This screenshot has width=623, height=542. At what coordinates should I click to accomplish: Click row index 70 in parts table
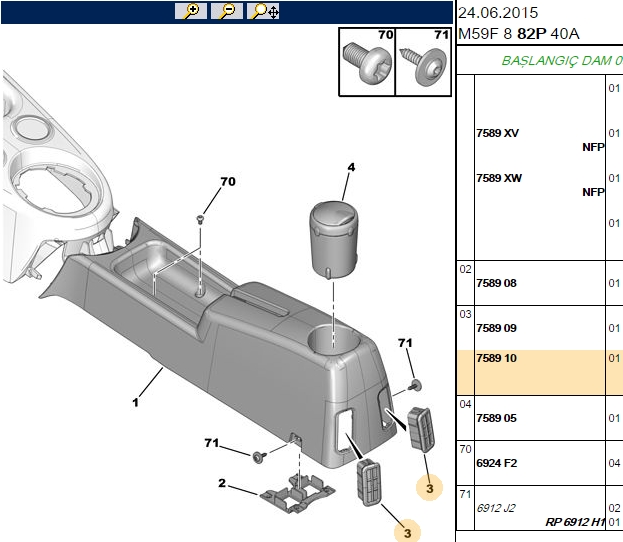pyautogui.click(x=465, y=449)
